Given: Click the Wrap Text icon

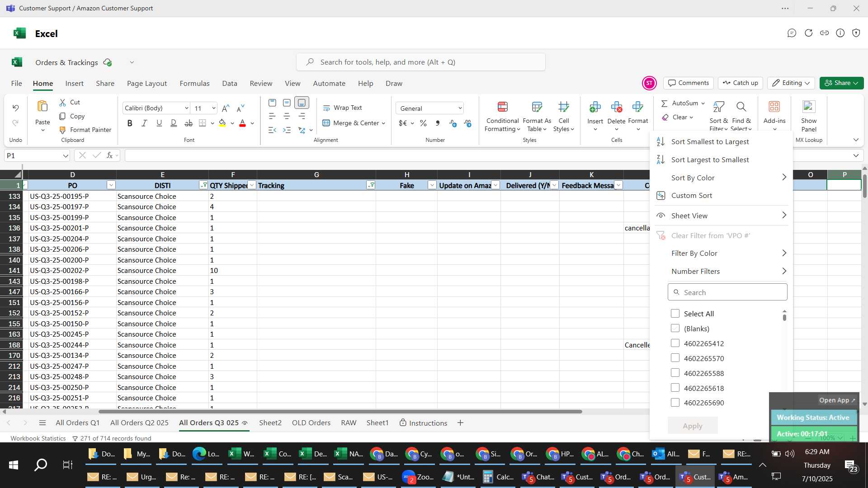Looking at the screenshot, I should click(x=326, y=108).
